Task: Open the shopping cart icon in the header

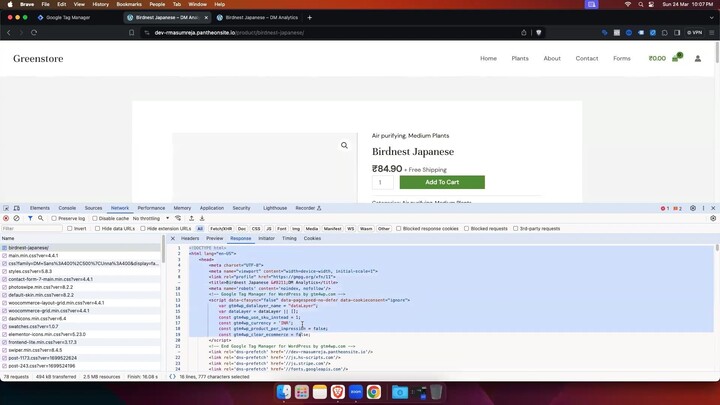Action: [x=677, y=57]
